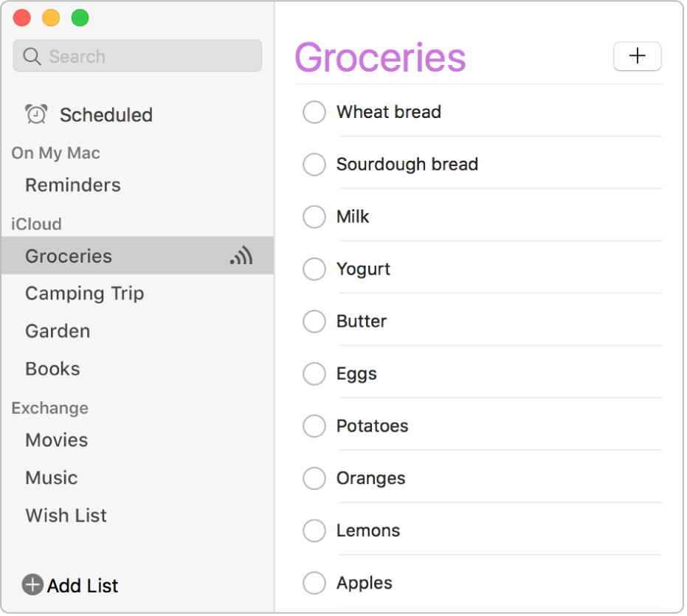Open the Wish List under Exchange
The width and height of the screenshot is (687, 616).
(66, 515)
